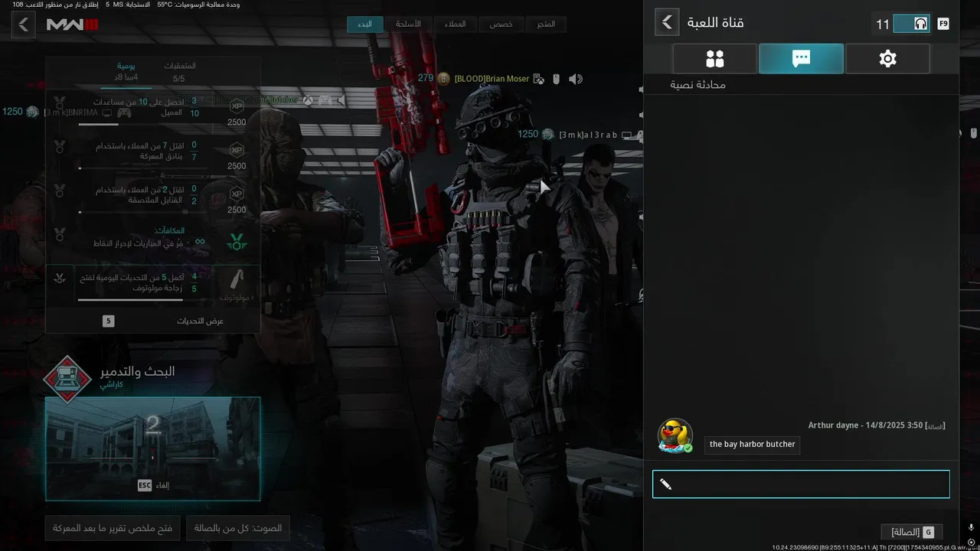Viewport: 980px width, 551px height.
Task: Open the خصص customize tab
Action: coord(501,24)
